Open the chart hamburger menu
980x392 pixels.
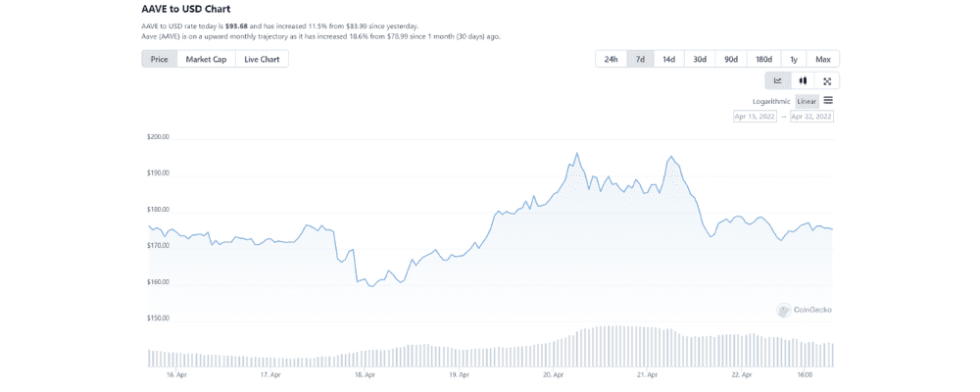pos(828,100)
